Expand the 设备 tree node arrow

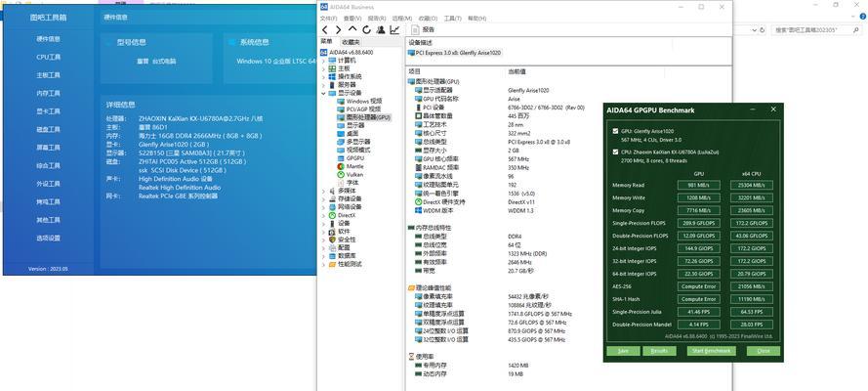click(324, 223)
